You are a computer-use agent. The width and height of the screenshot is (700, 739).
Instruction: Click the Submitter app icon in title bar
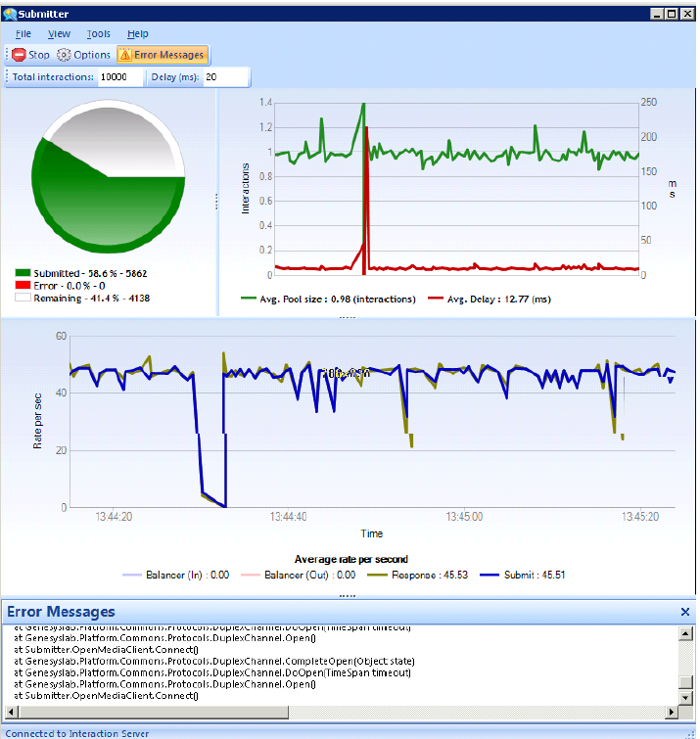click(x=10, y=14)
